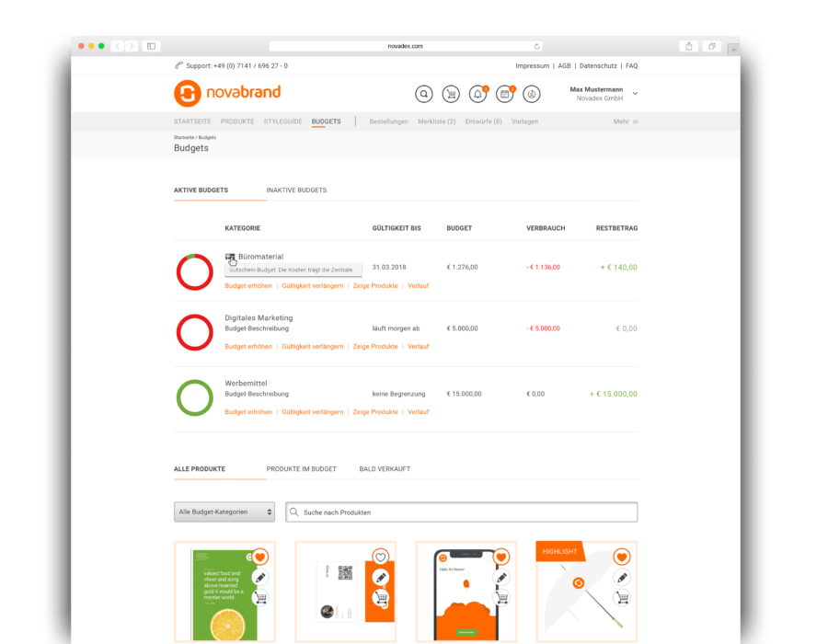Click the novabrand logo
Viewport: 828px width, 644px height.
coord(227,93)
